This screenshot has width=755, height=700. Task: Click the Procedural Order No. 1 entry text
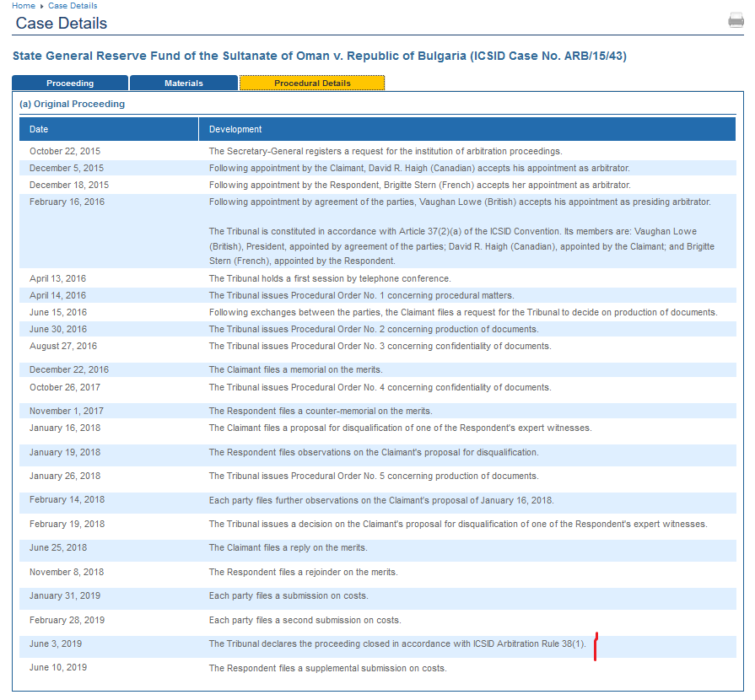tap(361, 295)
